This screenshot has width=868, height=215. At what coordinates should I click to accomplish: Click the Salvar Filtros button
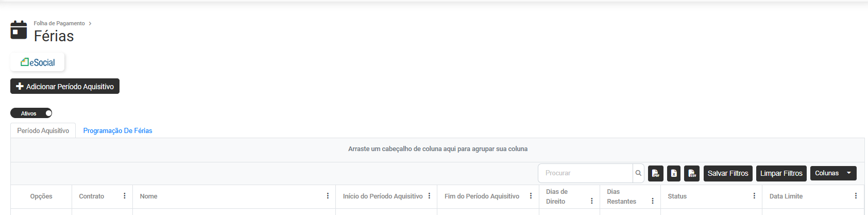click(x=728, y=173)
